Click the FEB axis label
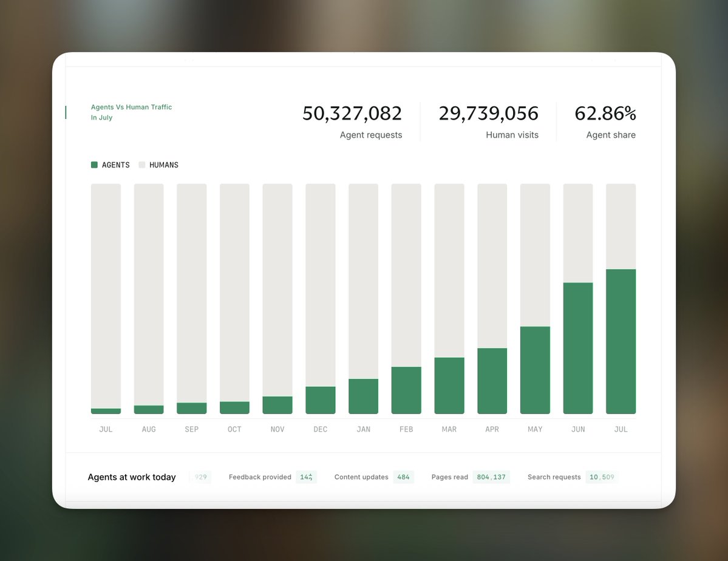 (406, 429)
